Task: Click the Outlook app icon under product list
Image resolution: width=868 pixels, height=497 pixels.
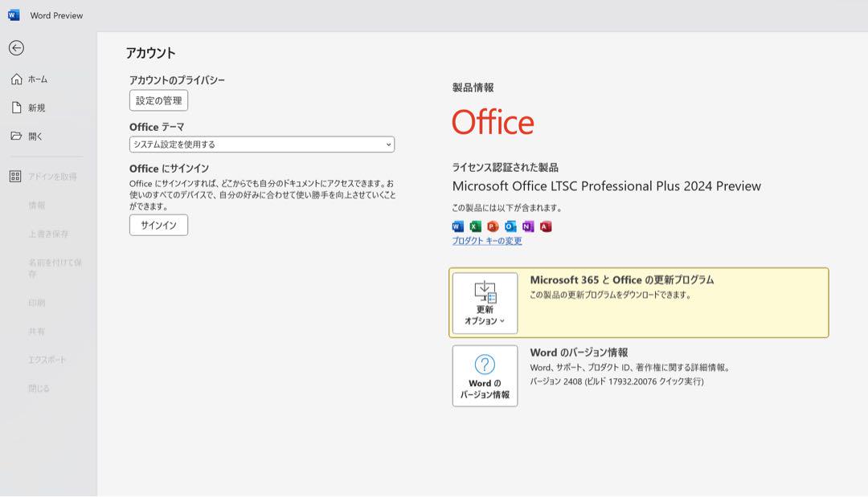Action: coord(510,226)
